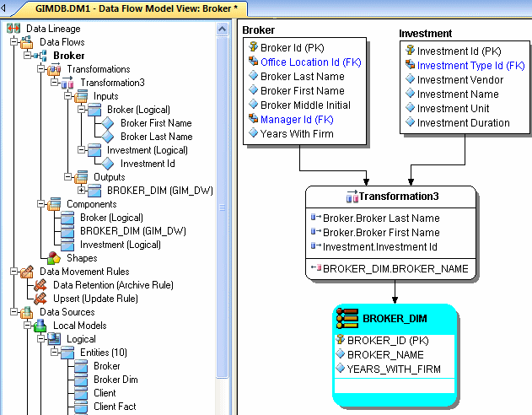Select Investment Id in the Inputs tree
532x415 pixels.
[x=148, y=164]
